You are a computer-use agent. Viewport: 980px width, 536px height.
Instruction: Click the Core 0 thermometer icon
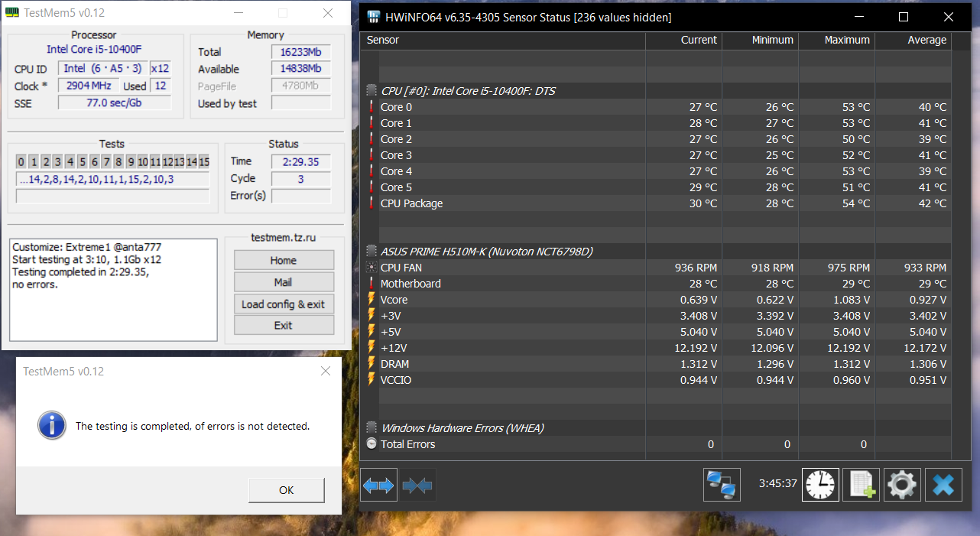[x=372, y=107]
